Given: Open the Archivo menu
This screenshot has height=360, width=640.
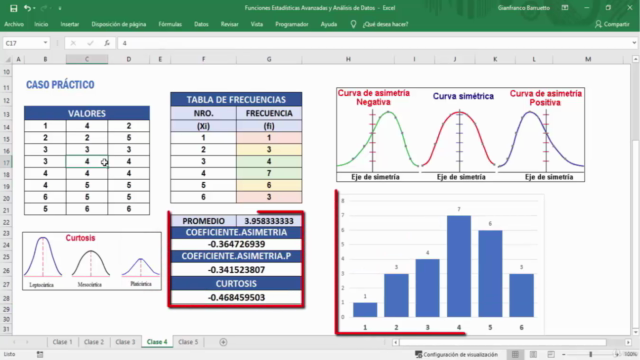Looking at the screenshot, I should 14,24.
